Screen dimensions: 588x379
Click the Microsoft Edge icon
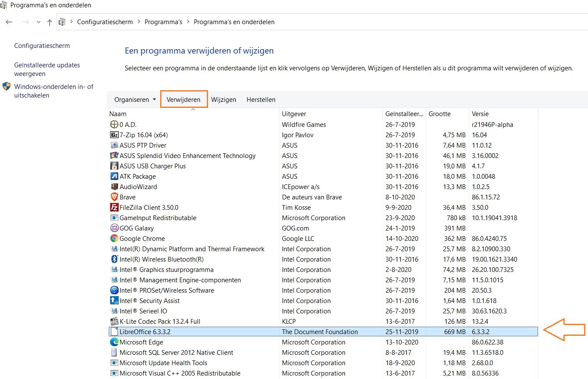[x=114, y=342]
